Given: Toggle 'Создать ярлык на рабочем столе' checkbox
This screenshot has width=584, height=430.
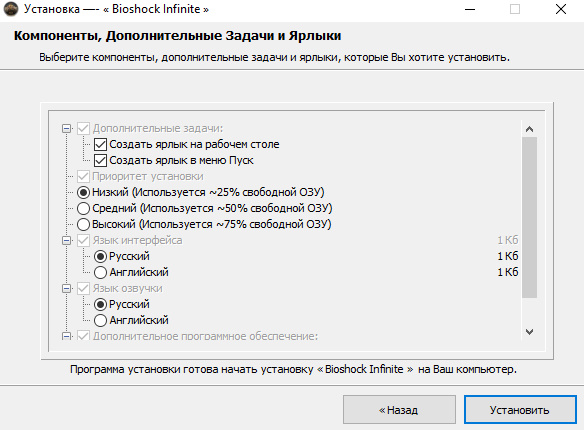Looking at the screenshot, I should 100,144.
